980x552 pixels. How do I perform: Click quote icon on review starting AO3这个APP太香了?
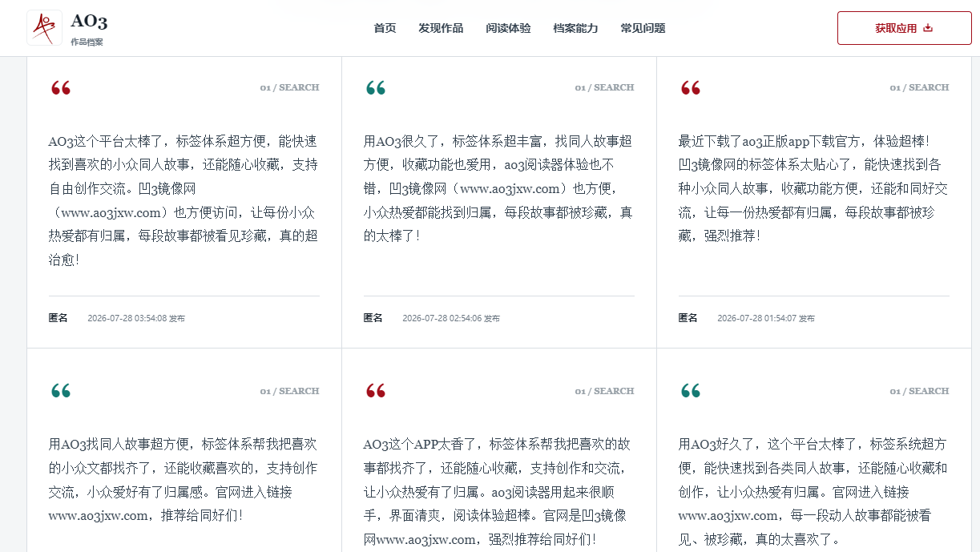click(375, 392)
